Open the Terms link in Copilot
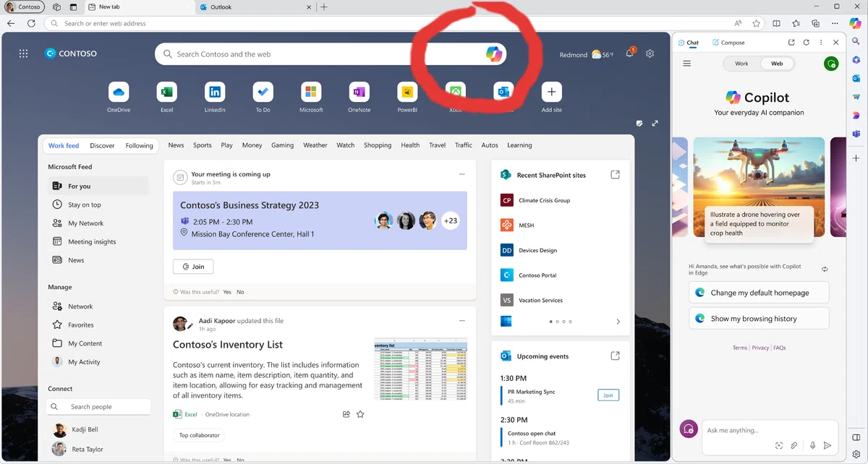 pos(739,348)
